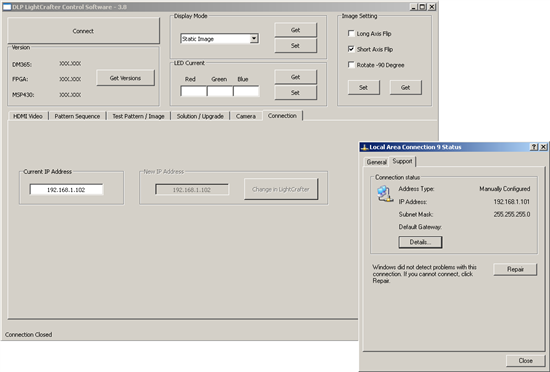
Task: Click the LightCrafter title bar application icon
Action: pyautogui.click(x=7, y=7)
